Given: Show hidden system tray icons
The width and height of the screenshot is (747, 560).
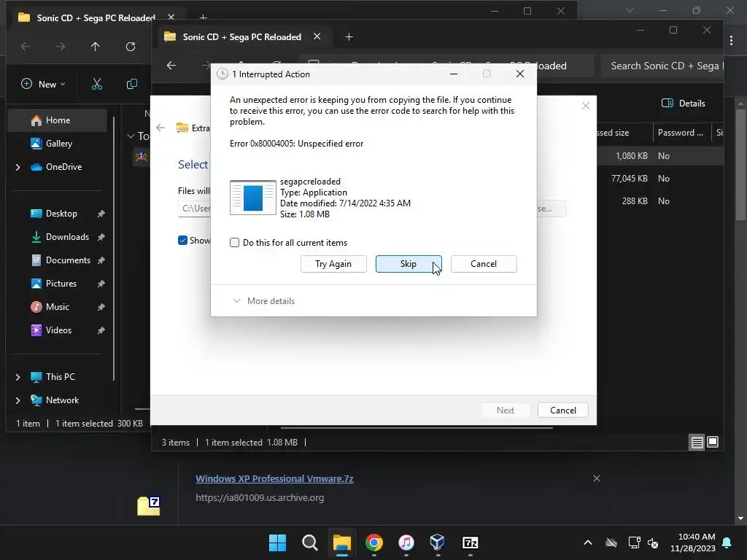Looking at the screenshot, I should click(x=588, y=542).
